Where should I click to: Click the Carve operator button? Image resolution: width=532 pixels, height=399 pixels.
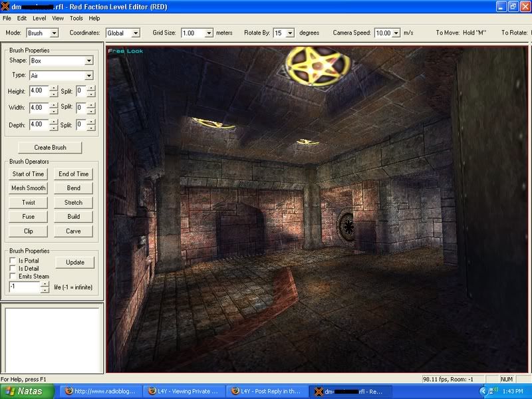click(73, 231)
